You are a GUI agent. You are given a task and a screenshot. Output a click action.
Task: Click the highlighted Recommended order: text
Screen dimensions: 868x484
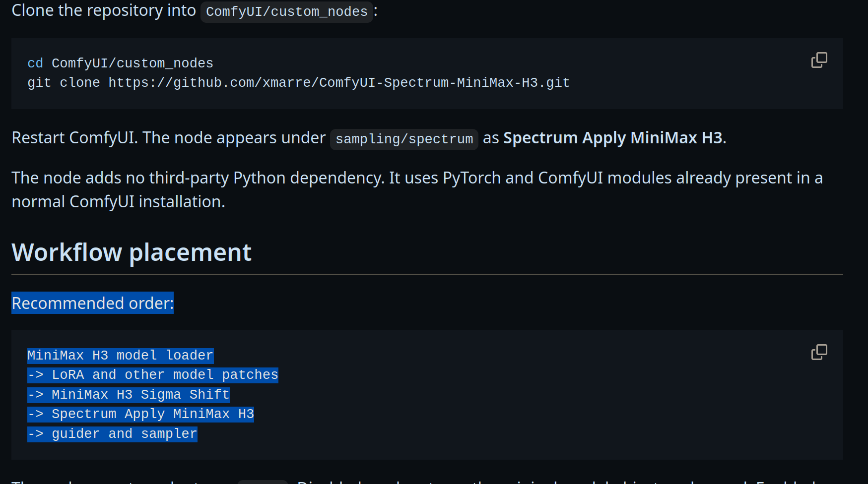[93, 303]
